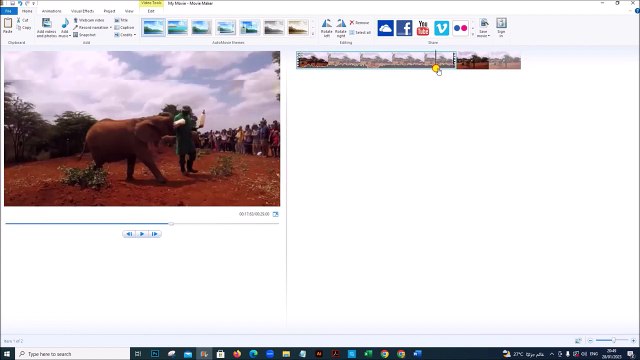Rotate the clip left
Screen dimensions: 640x360
click(327, 28)
